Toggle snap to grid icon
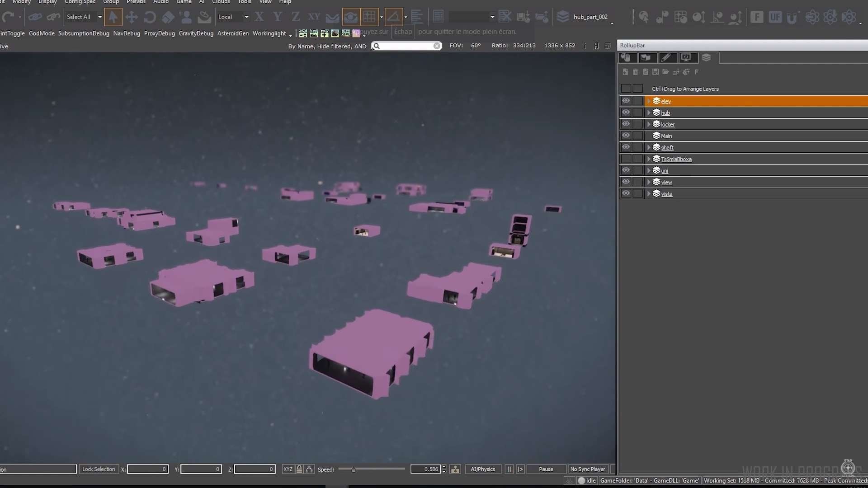 tap(369, 17)
